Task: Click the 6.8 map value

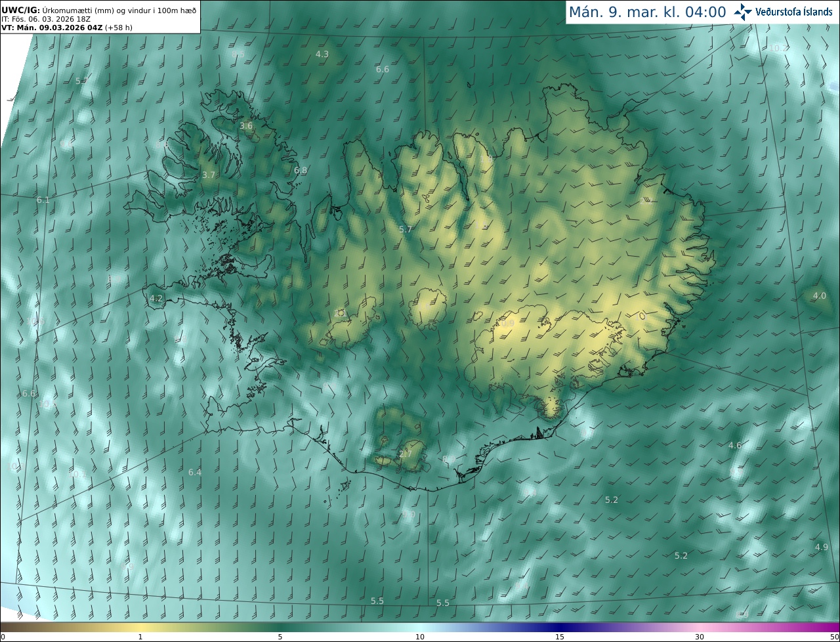Action: (301, 170)
